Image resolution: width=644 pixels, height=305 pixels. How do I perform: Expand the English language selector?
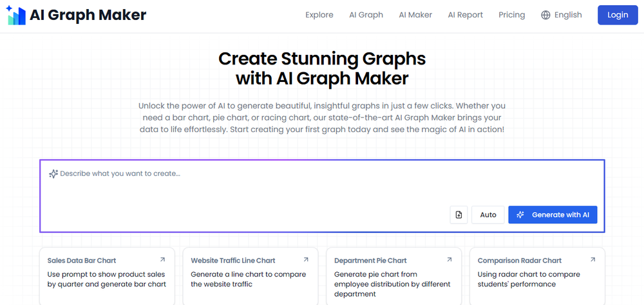pyautogui.click(x=567, y=15)
